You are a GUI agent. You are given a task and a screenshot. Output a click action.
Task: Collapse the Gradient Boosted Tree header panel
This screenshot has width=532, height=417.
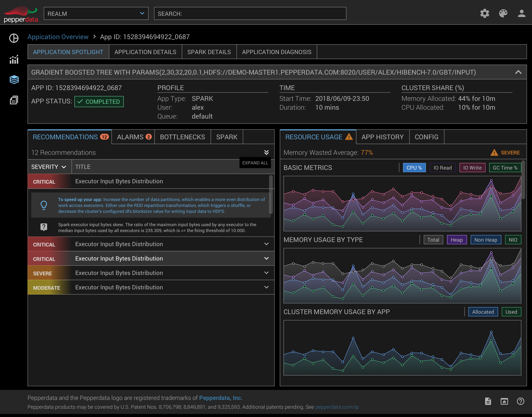[518, 72]
